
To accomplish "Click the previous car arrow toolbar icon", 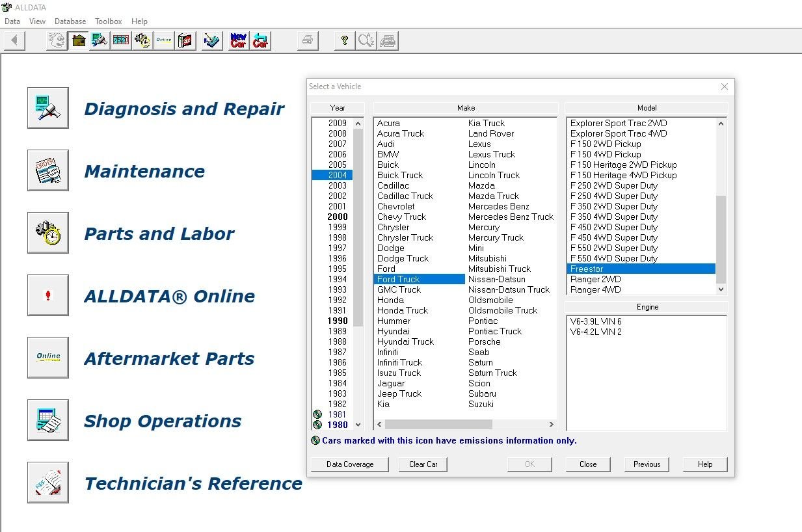I will click(x=261, y=41).
